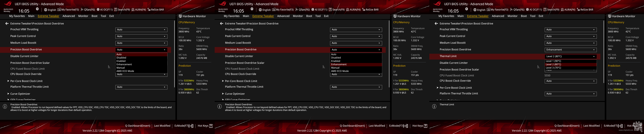Image resolution: width=644 pixels, height=134 pixels.
Task: Open Search(F9) in middle BIOS screen
Action: pyautogui.click(x=337, y=10)
